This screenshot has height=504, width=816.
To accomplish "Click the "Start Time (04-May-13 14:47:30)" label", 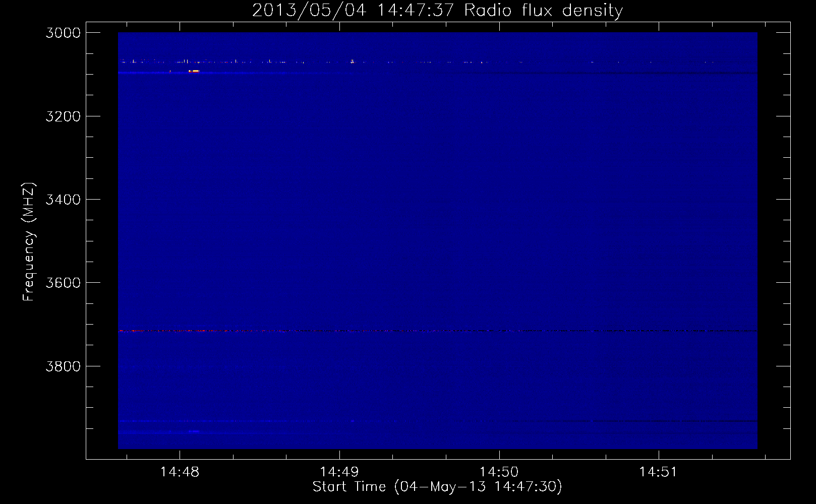I will (x=437, y=487).
